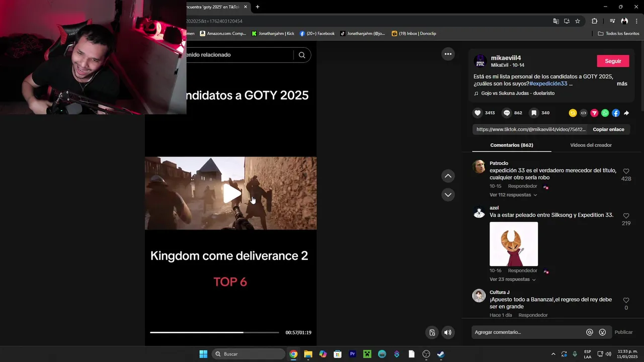Open 'Jonathanjahm (@jo...' TikTok bookmark
Screen dimensions: 644x362
point(362,34)
